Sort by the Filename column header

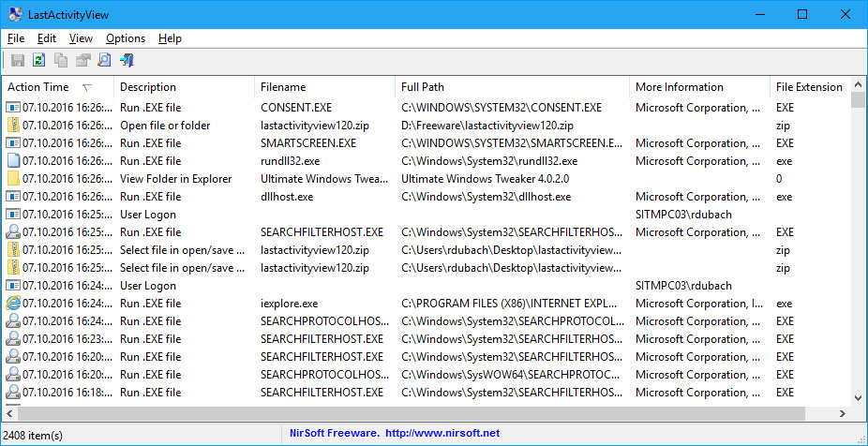[x=324, y=87]
